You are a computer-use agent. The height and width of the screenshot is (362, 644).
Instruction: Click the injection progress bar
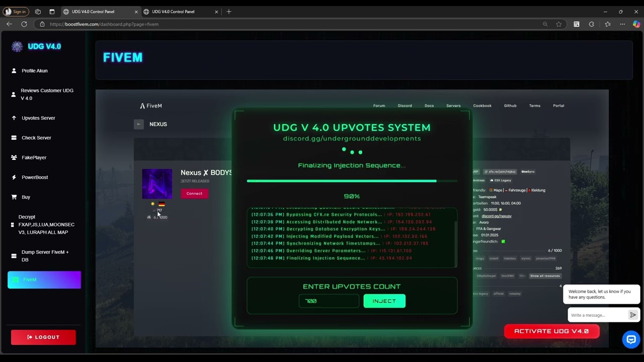click(352, 181)
